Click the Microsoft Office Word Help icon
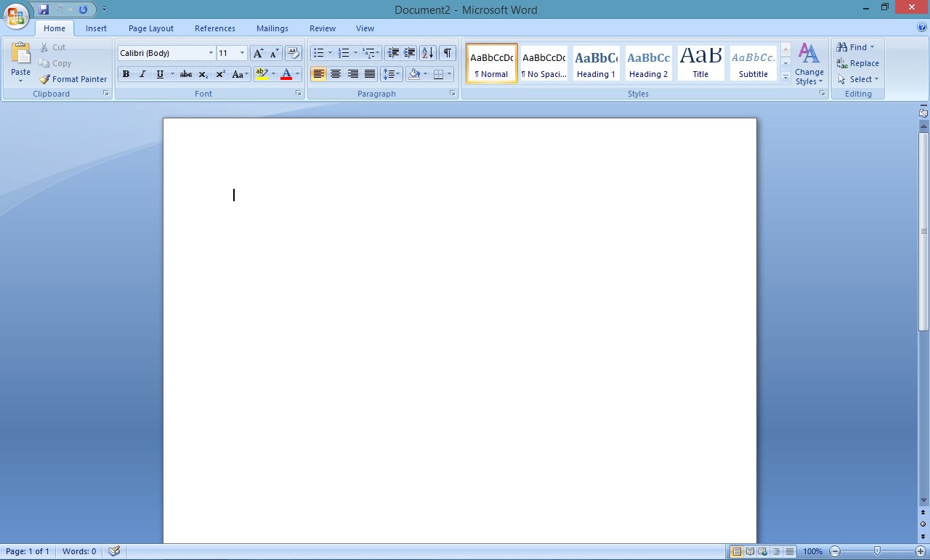 click(922, 28)
